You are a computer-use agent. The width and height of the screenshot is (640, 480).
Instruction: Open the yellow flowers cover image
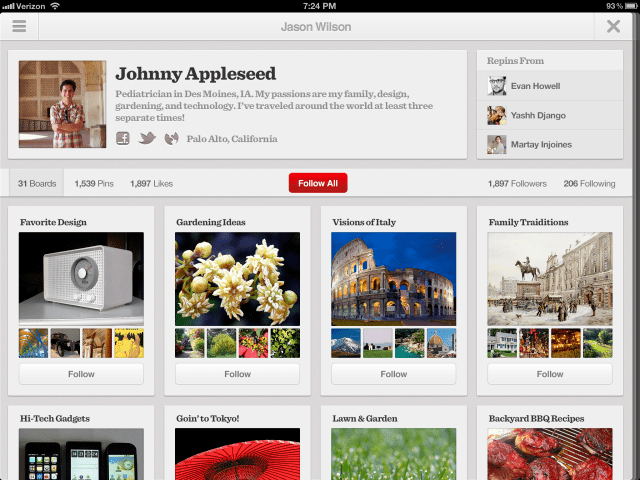238,279
